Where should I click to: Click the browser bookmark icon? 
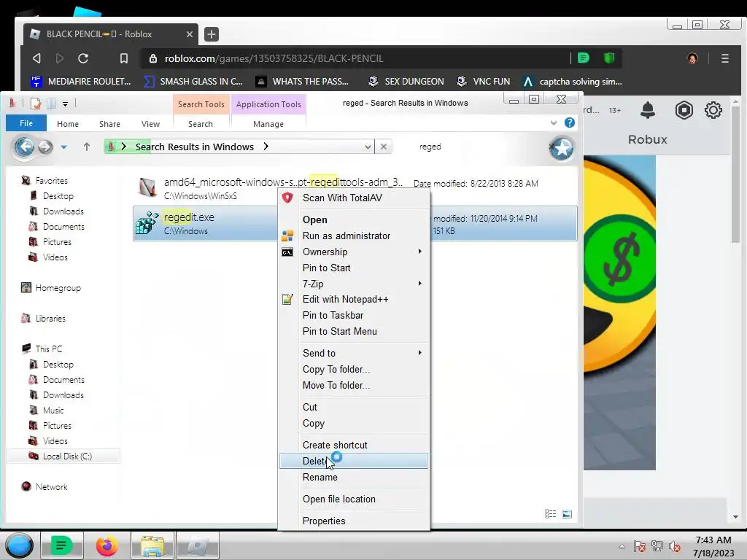[124, 58]
